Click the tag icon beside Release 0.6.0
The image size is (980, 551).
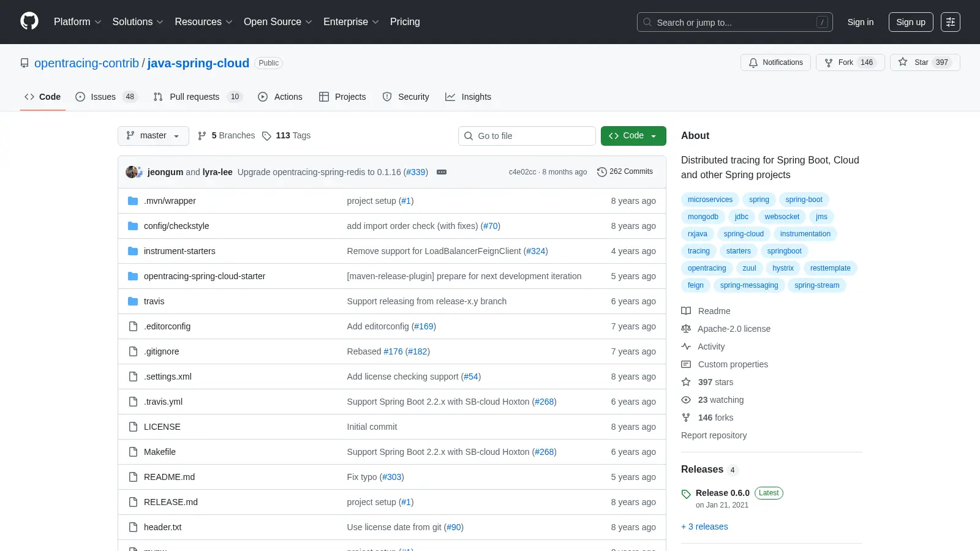tap(686, 494)
